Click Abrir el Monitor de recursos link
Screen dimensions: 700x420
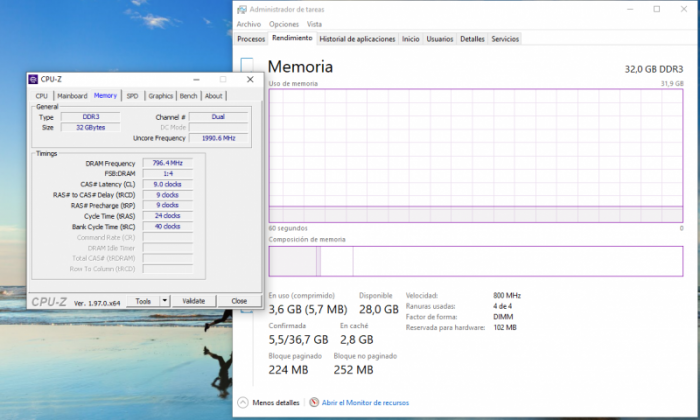365,403
